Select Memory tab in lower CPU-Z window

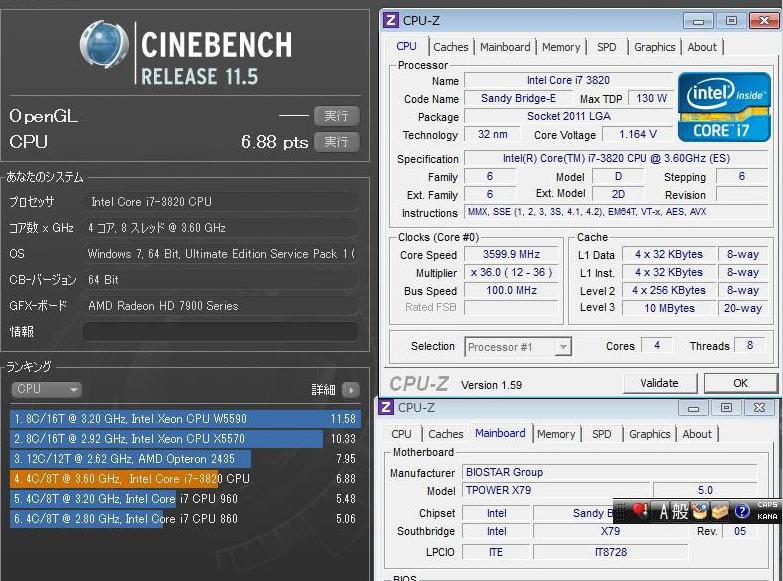pos(556,434)
